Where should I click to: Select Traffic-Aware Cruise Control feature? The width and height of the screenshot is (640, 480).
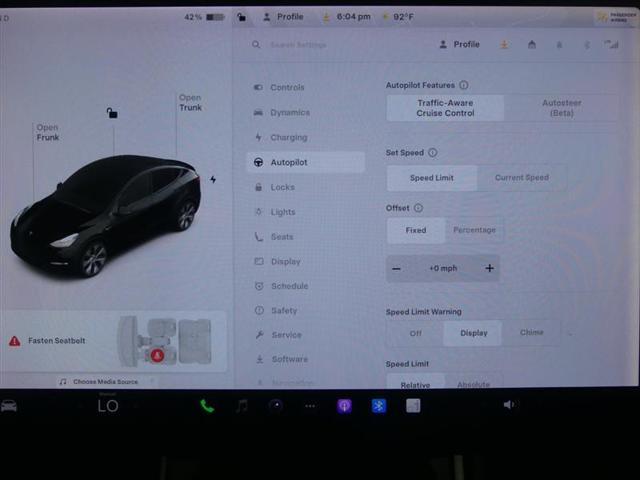tap(445, 108)
